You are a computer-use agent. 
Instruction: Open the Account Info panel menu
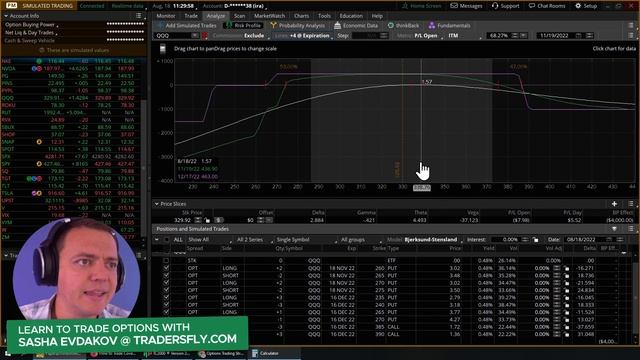click(x=139, y=16)
